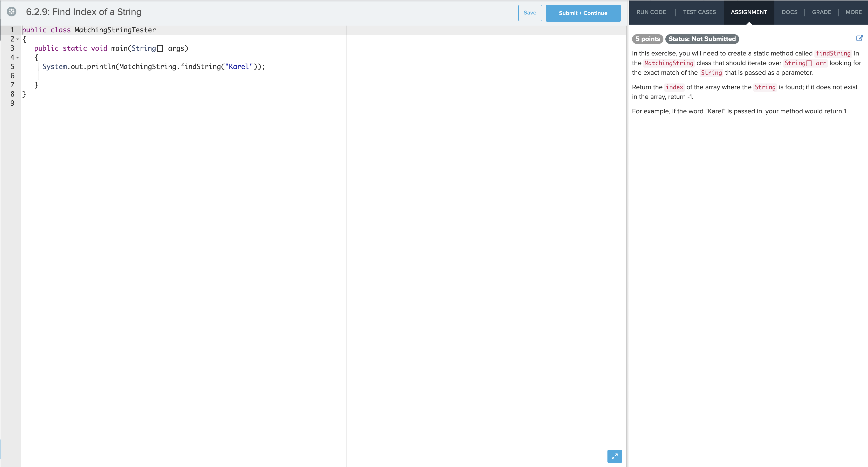Click the findString highlight in assignment text
Image resolution: width=868 pixels, height=467 pixels.
point(833,53)
